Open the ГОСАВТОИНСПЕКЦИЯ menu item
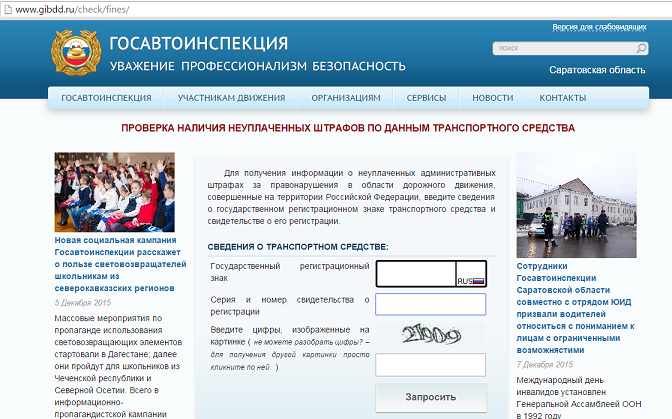The width and height of the screenshot is (672, 419). point(106,98)
